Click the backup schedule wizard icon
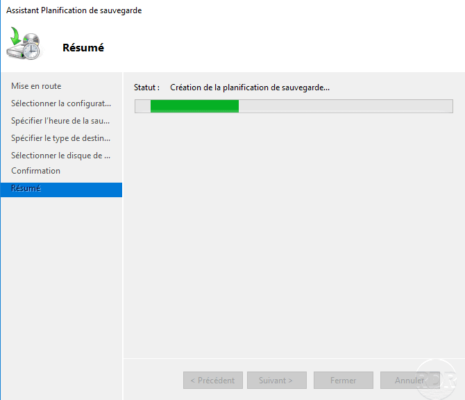Screen dimensions: 465x400 [x=23, y=44]
